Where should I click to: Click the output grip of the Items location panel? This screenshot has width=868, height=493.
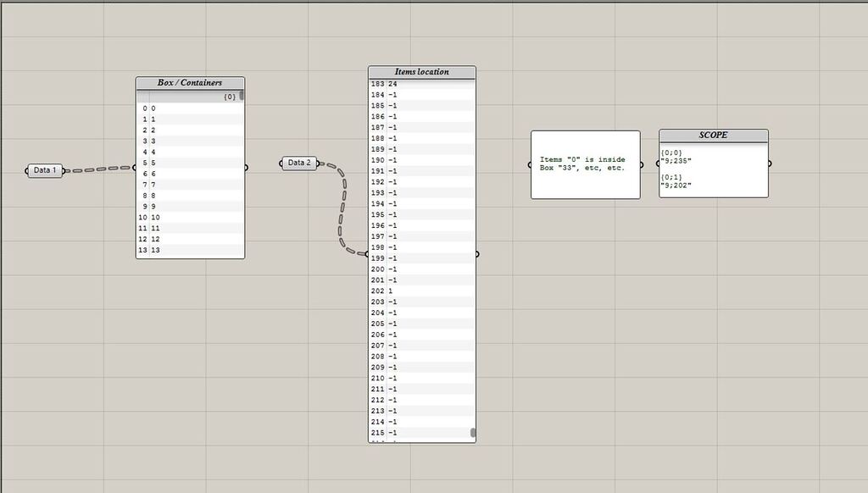tap(478, 252)
